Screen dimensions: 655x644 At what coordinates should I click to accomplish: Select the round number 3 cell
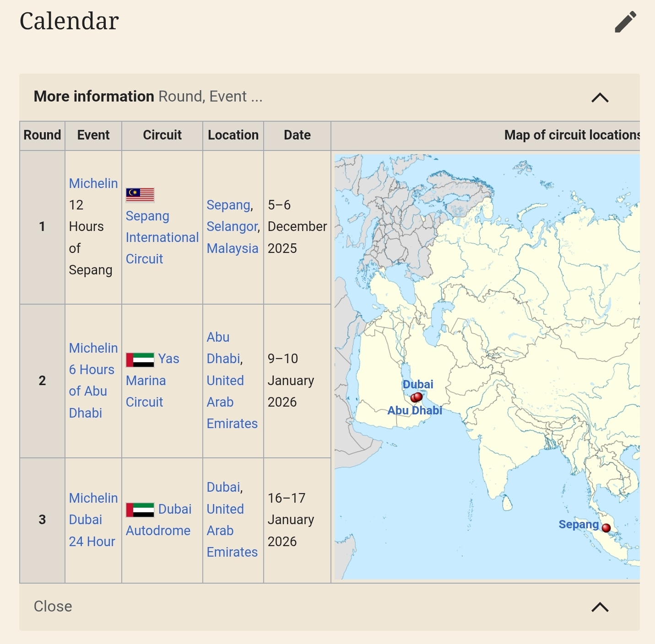42,520
